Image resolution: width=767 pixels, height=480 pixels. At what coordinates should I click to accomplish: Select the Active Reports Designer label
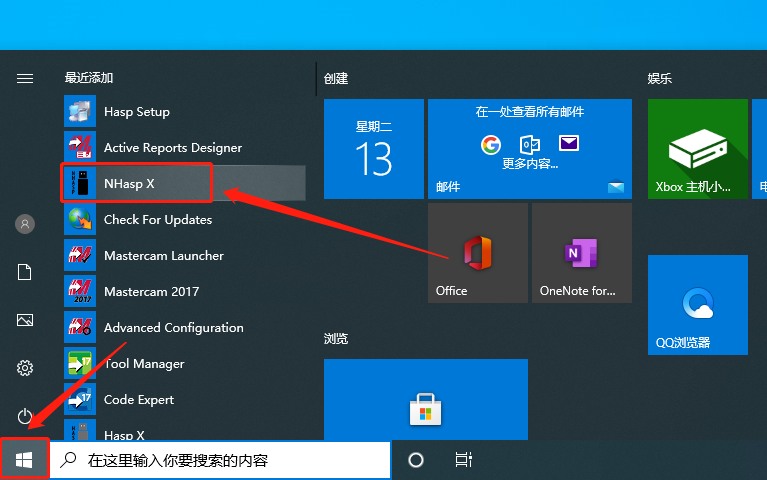pos(173,148)
